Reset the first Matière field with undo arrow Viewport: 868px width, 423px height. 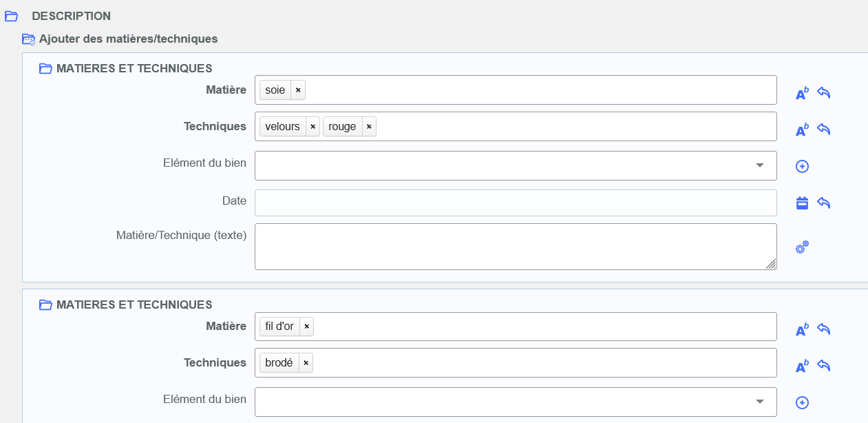tap(824, 93)
